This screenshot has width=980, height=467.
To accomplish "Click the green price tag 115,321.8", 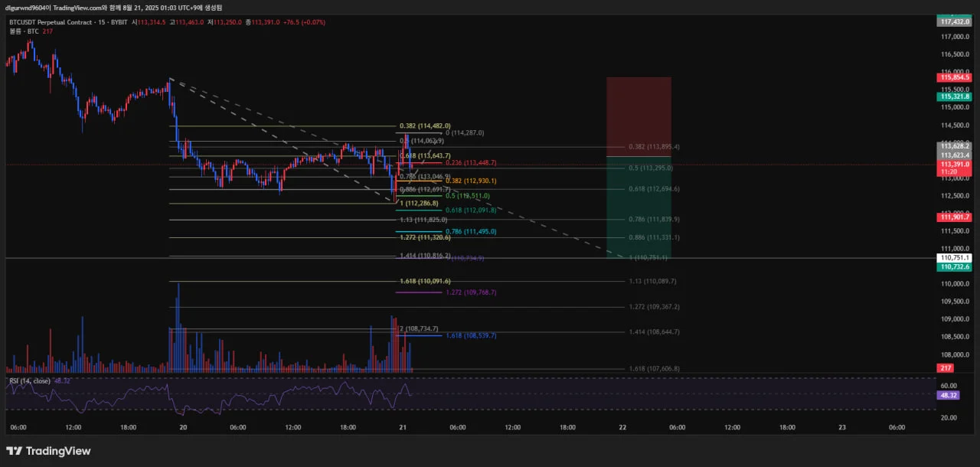I will click(955, 96).
